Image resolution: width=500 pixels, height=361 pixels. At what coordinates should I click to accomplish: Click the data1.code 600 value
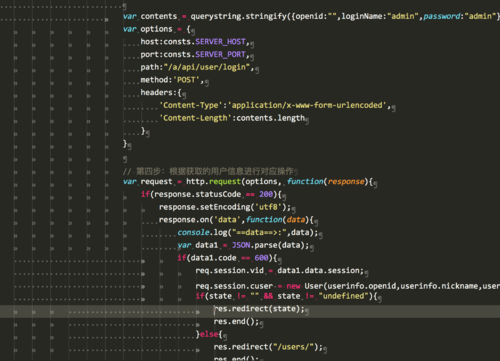click(x=261, y=258)
